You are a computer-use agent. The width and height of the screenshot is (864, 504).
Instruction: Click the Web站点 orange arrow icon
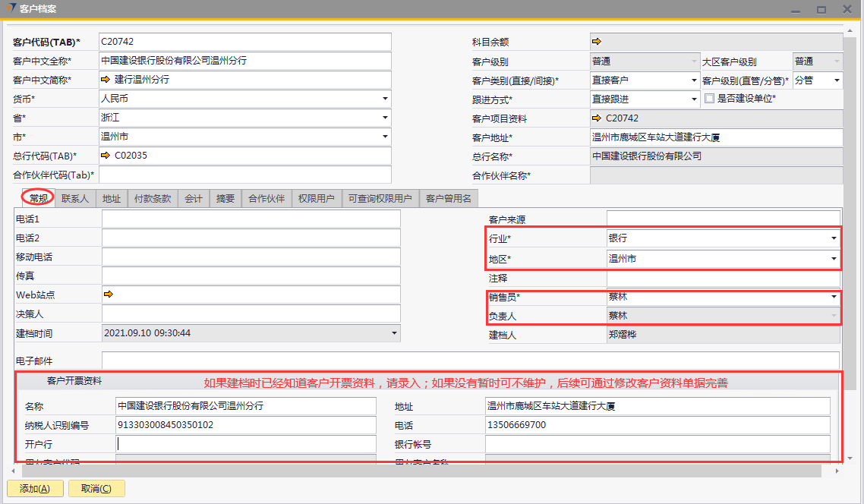[x=107, y=294]
